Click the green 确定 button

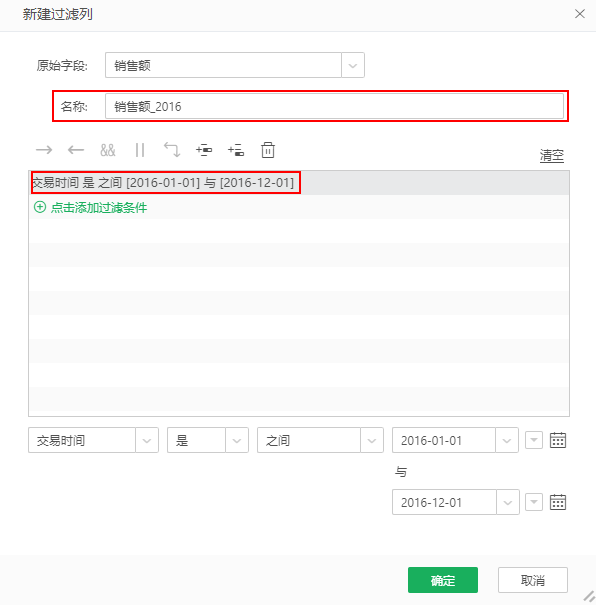[x=443, y=580]
